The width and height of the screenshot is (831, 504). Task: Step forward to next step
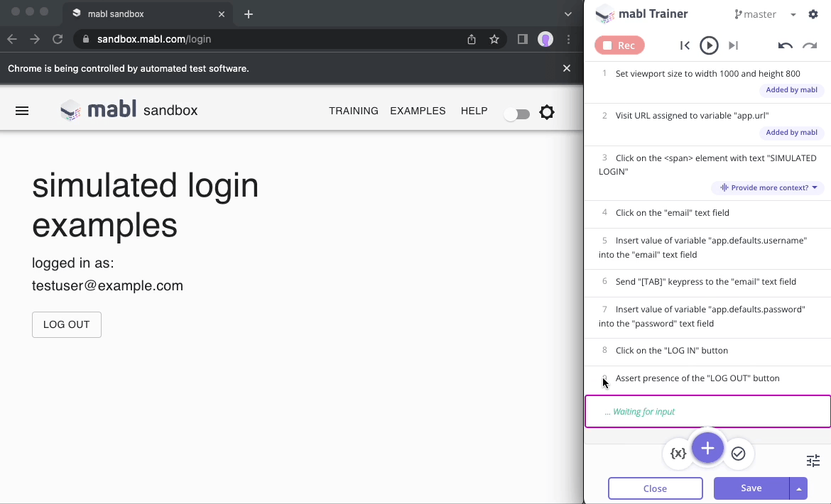[x=734, y=45]
